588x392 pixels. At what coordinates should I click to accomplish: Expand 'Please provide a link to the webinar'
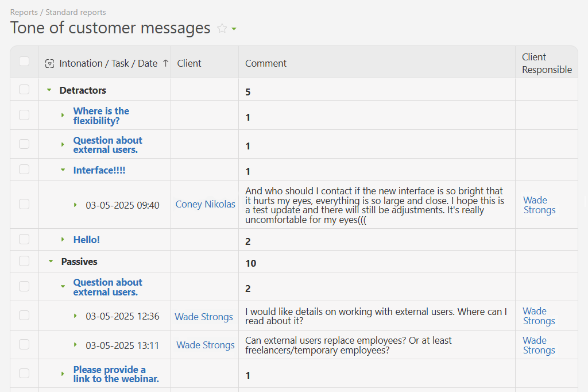[63, 374]
